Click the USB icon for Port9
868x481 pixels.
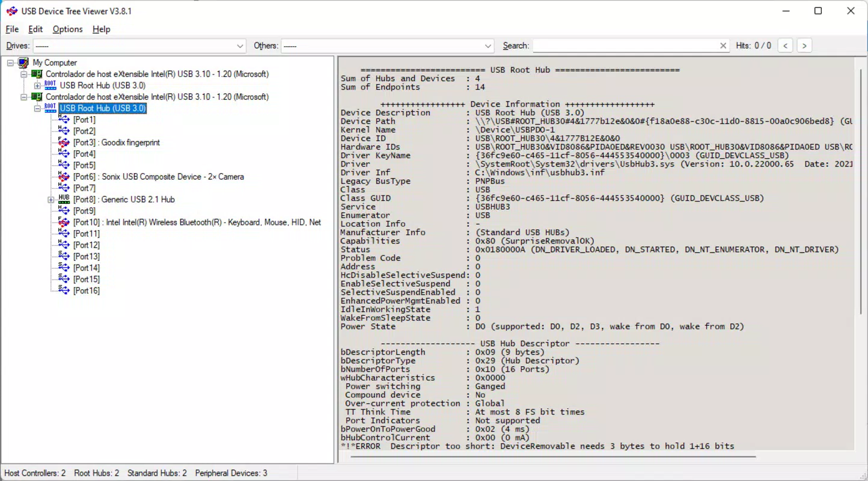tap(64, 210)
